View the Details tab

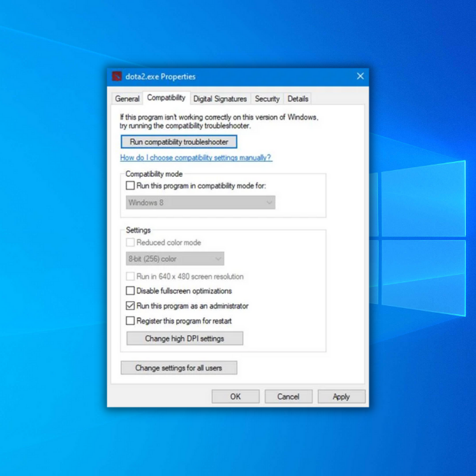pyautogui.click(x=298, y=99)
